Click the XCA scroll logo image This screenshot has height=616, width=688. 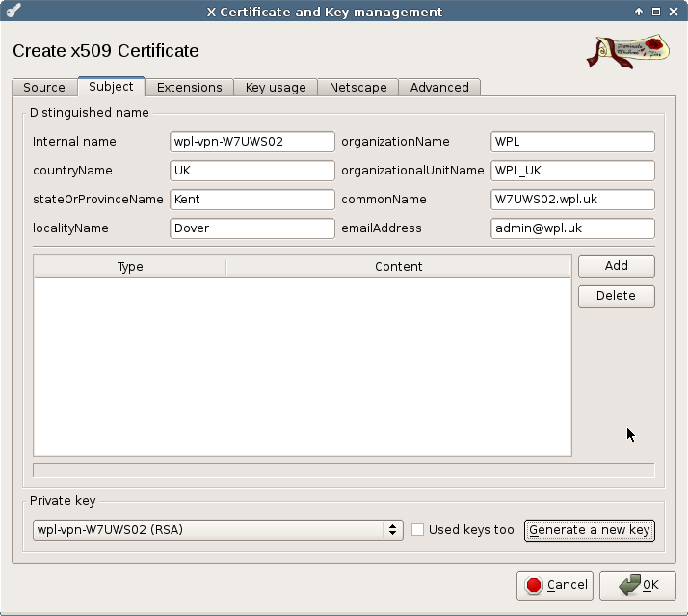click(x=628, y=51)
